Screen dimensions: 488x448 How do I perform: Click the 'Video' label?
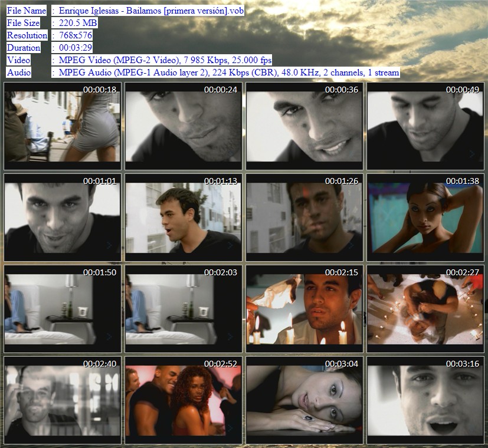click(x=19, y=60)
